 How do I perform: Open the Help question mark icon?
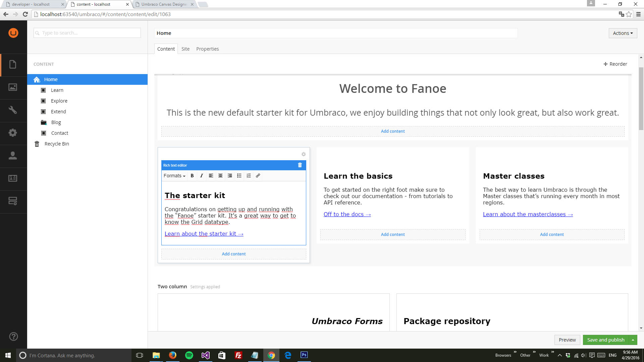click(13, 337)
